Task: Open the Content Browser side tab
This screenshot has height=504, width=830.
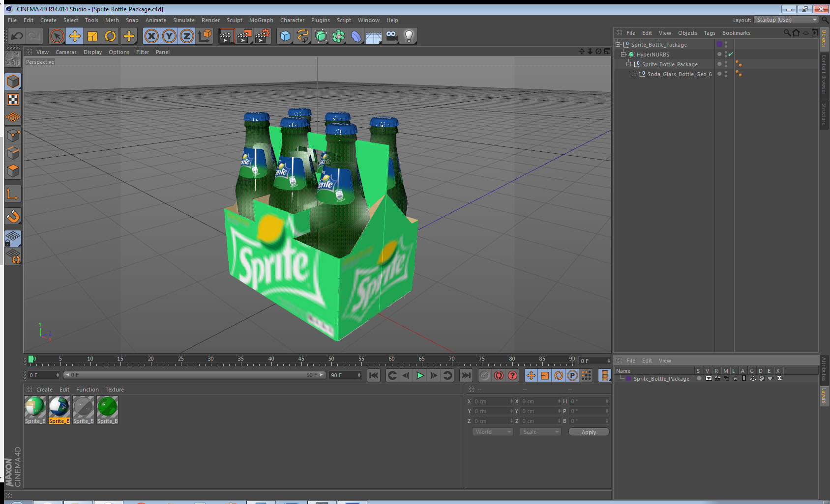Action: (824, 74)
